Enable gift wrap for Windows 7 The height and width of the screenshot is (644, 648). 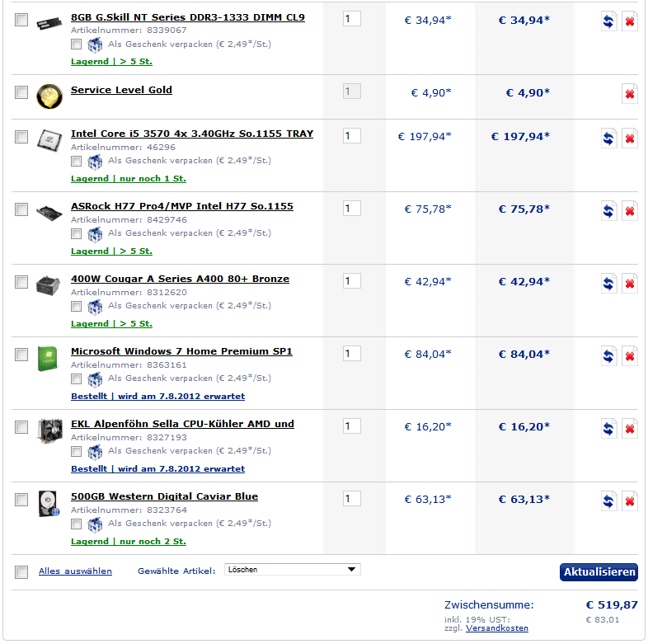pos(77,378)
